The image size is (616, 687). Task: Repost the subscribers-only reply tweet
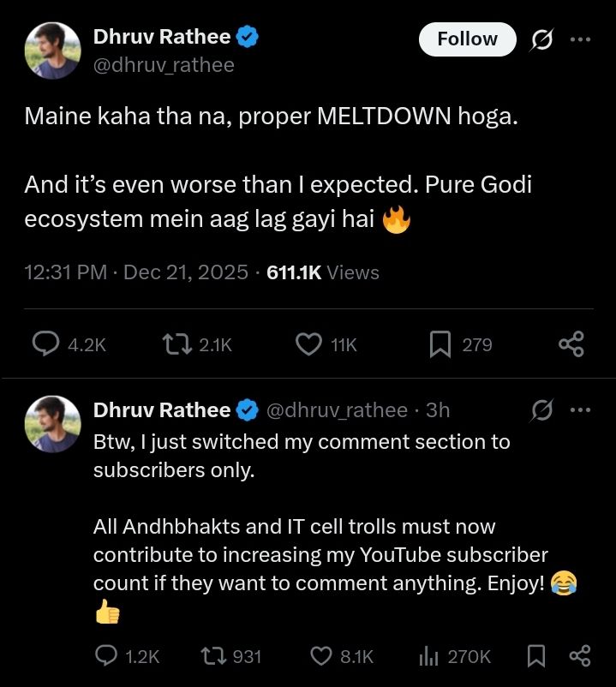coord(212,656)
